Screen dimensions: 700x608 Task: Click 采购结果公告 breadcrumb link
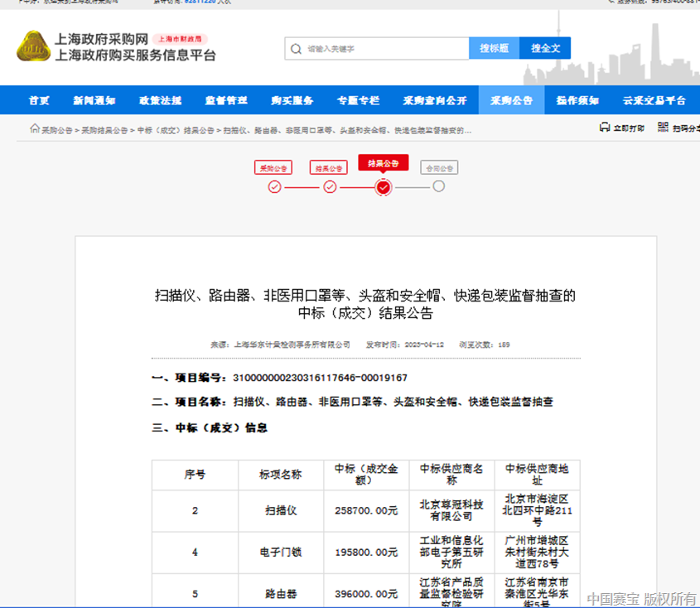point(104,131)
